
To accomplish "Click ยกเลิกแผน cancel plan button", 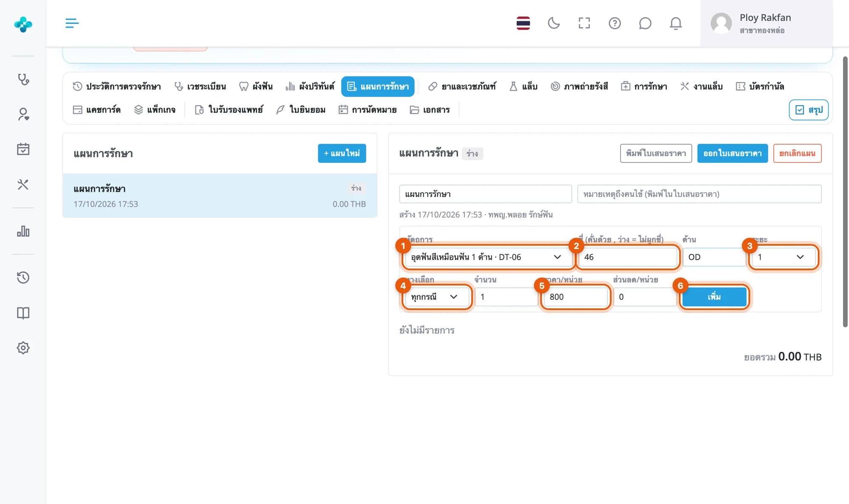I will coord(797,153).
